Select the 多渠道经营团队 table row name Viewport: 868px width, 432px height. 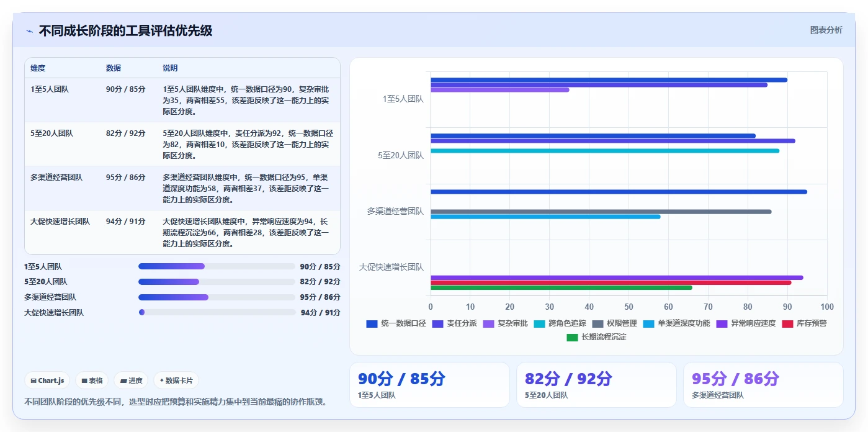click(x=56, y=178)
